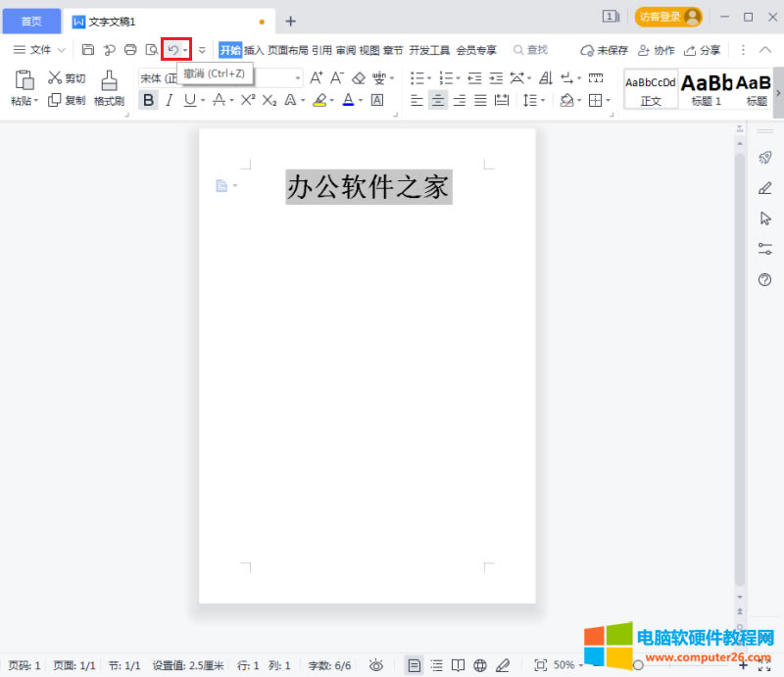
Task: Open the Page Layout (页面布局) tab
Action: coord(288,50)
